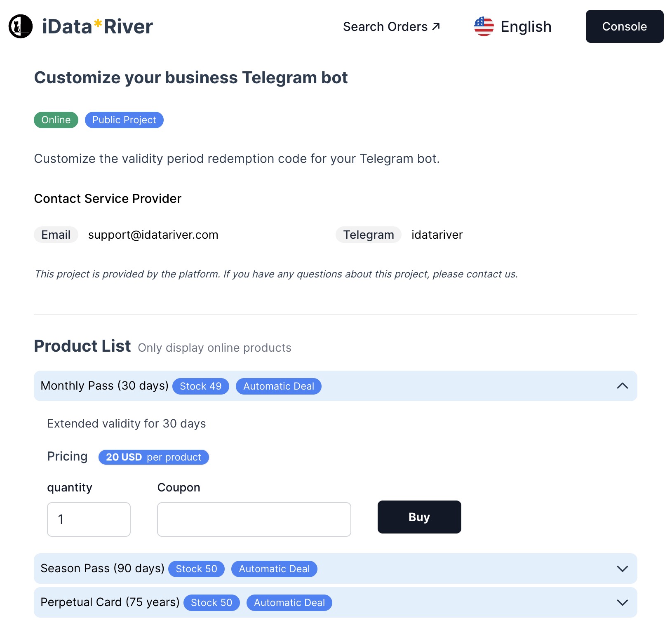Click the Buy button for Monthly Pass
Viewport: 672px width, 644px height.
(419, 517)
